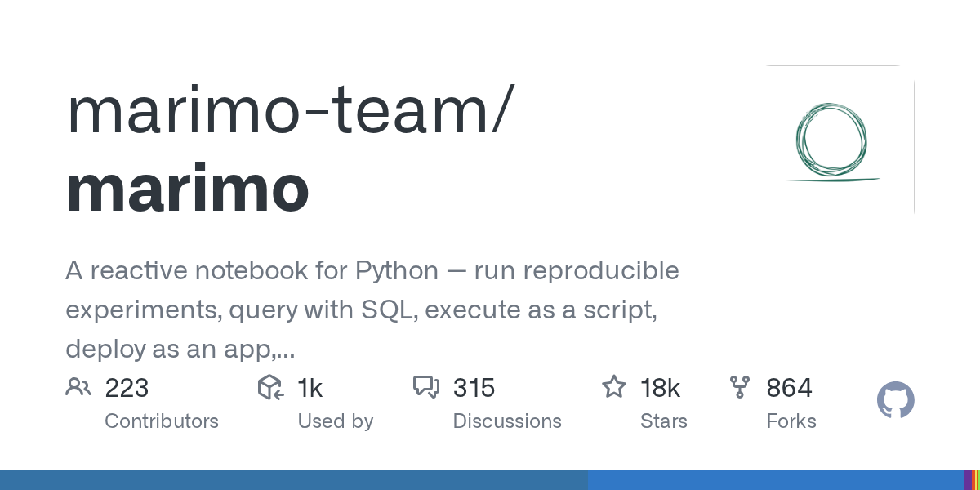Image resolution: width=980 pixels, height=490 pixels.
Task: Click the marimo green circle logo
Action: click(831, 140)
